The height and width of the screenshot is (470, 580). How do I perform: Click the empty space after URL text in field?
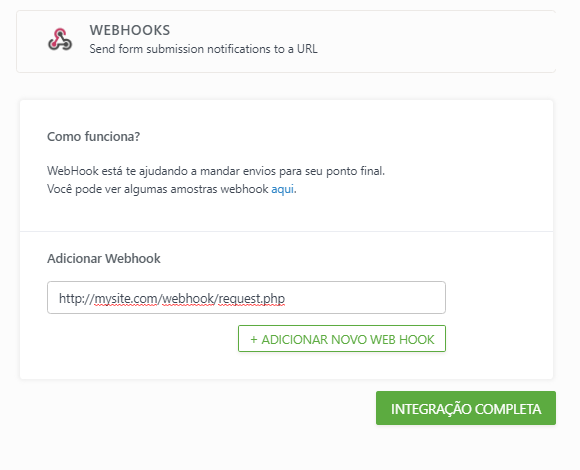[364, 298]
